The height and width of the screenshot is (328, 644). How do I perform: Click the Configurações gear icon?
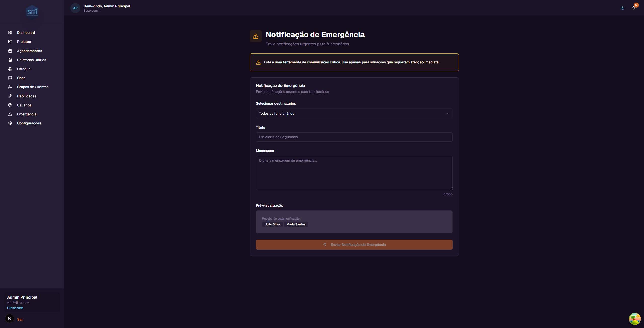[10, 123]
